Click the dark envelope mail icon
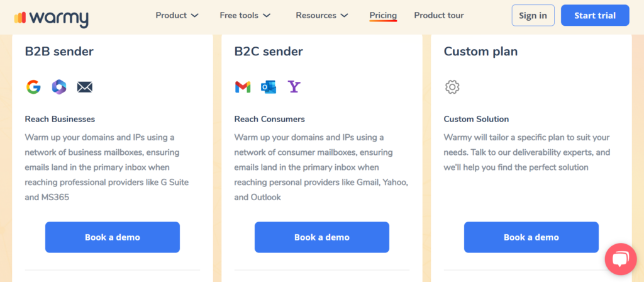Image resolution: width=644 pixels, height=282 pixels. click(x=85, y=87)
